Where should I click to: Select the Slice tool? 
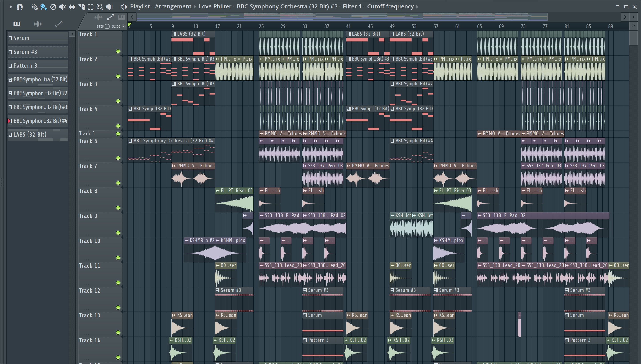pyautogui.click(x=81, y=7)
